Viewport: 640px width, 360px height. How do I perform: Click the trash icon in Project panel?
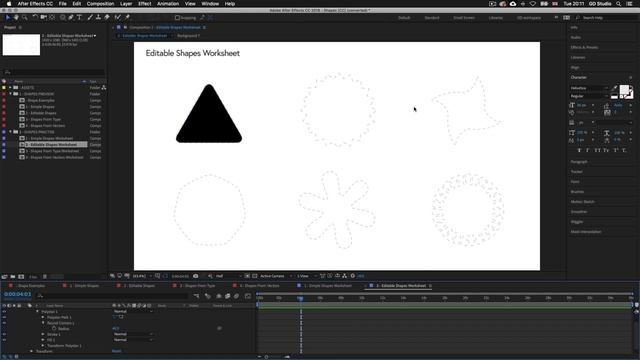click(45, 276)
